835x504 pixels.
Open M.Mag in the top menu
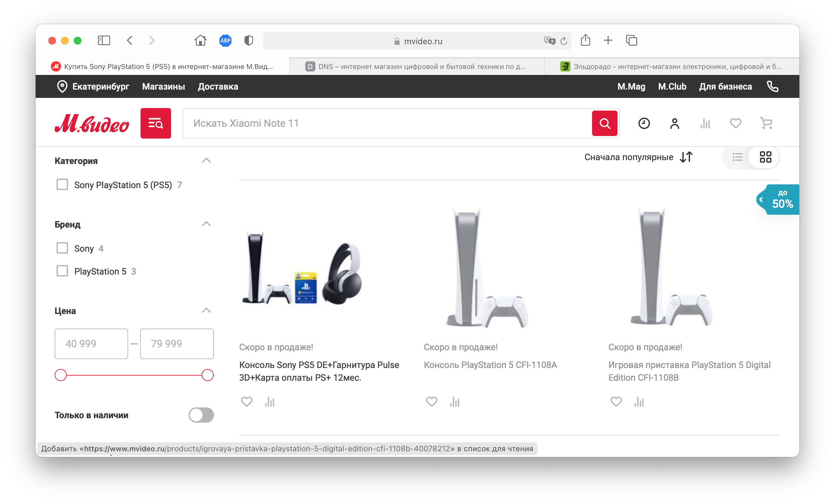point(631,87)
